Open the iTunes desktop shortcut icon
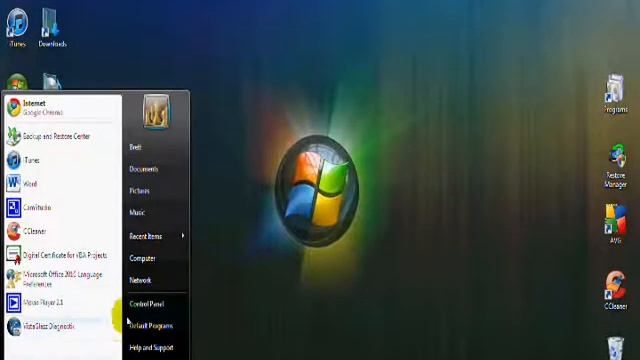 [17, 22]
